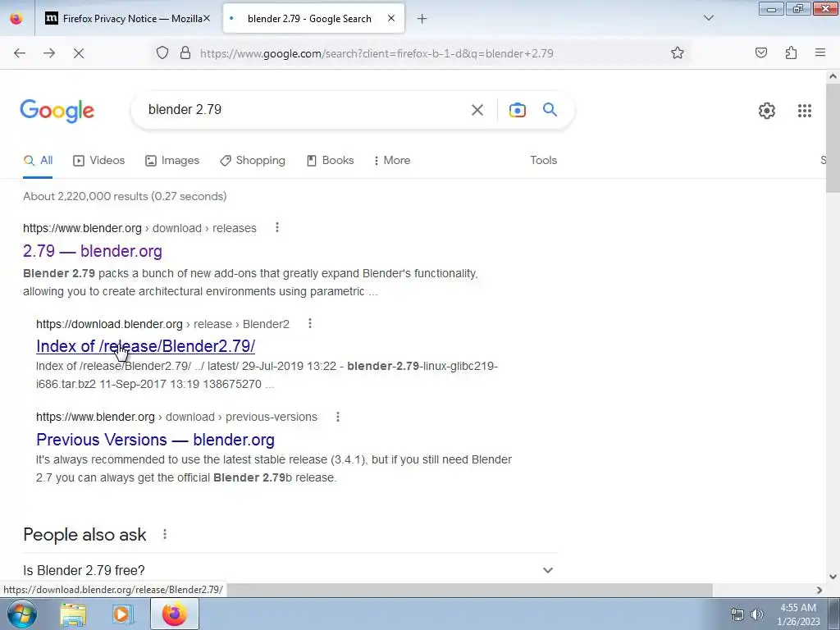Click the Google search text box
Viewport: 840px width, 630px height.
point(300,110)
